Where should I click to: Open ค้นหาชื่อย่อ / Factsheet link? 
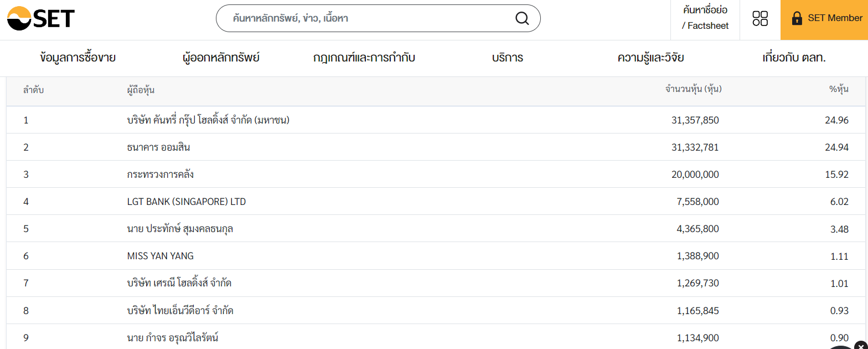(x=705, y=18)
